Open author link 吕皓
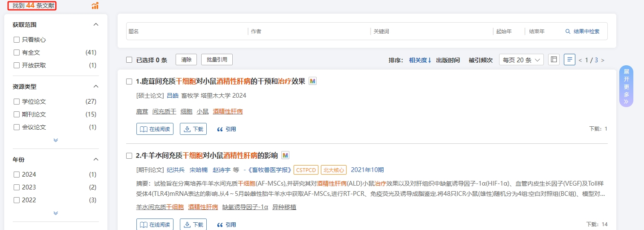 pos(173,96)
